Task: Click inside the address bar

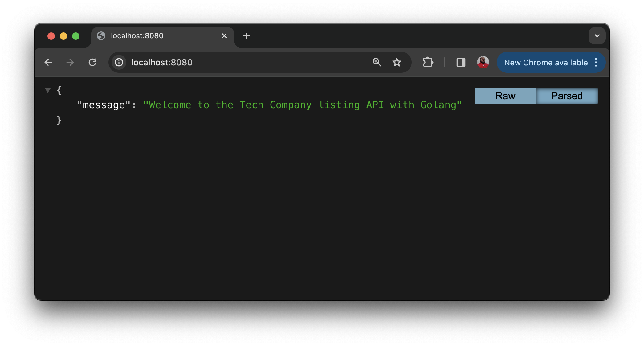Action: pos(216,62)
